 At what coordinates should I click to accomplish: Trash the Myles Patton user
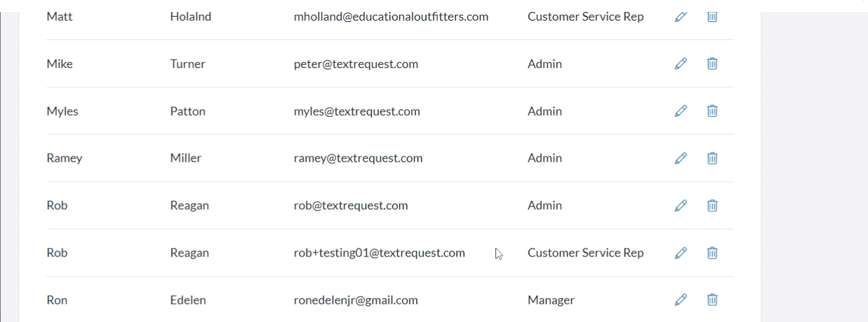[x=712, y=112]
